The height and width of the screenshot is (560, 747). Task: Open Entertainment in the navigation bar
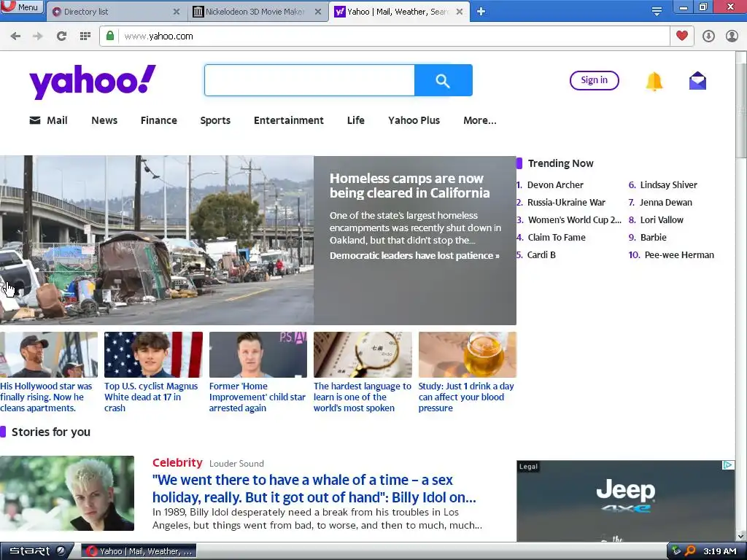pyautogui.click(x=289, y=120)
